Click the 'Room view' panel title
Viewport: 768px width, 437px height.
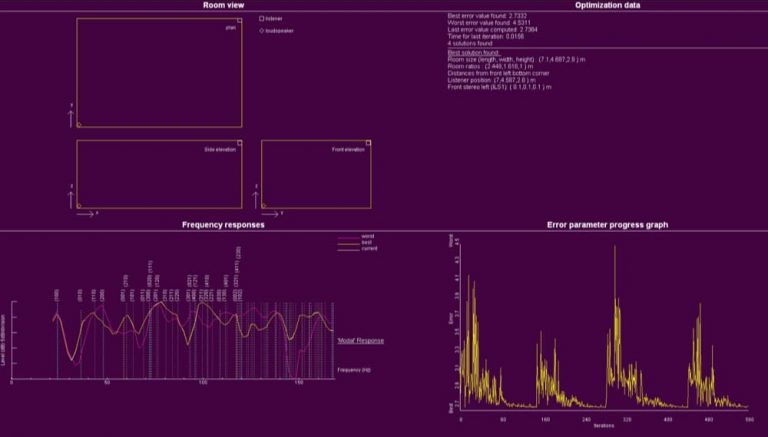pyautogui.click(x=223, y=5)
